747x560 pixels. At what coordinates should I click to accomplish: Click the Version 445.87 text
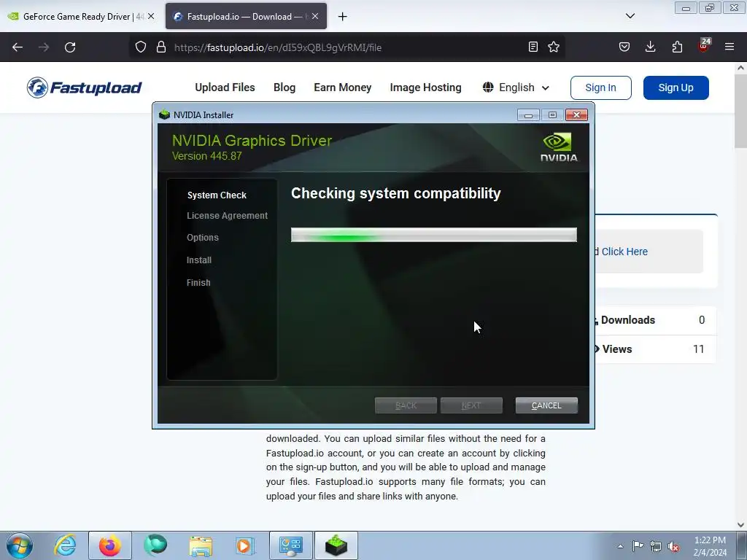point(206,156)
